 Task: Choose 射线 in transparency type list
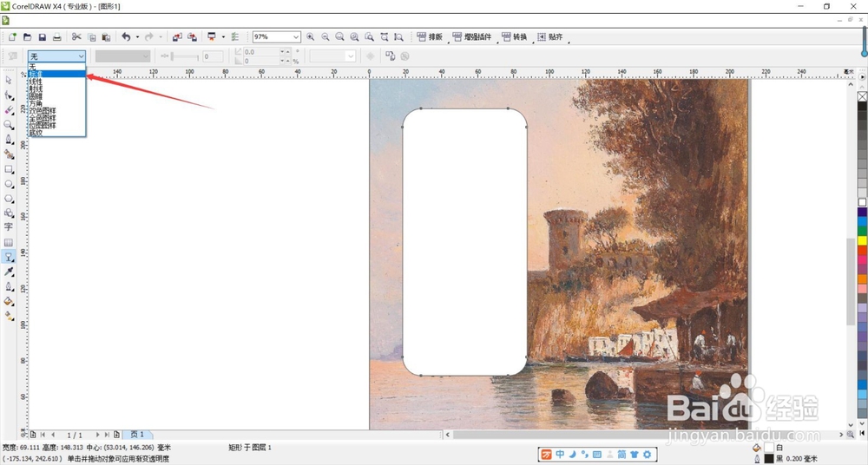tap(57, 88)
